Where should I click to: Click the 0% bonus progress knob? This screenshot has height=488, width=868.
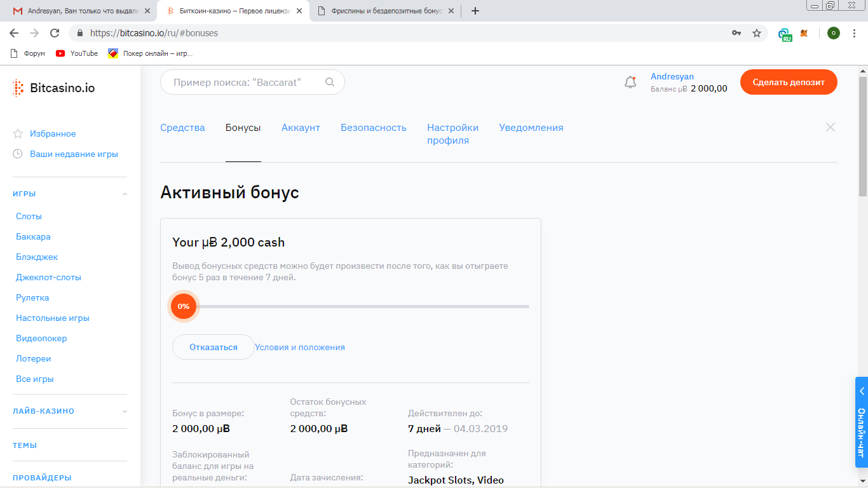pyautogui.click(x=184, y=306)
